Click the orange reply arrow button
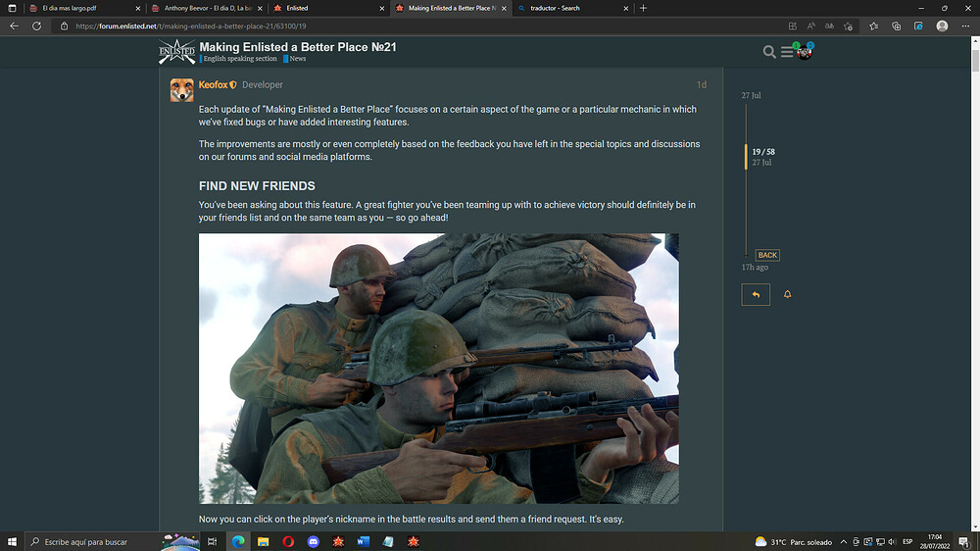This screenshot has width=980, height=551. [756, 294]
